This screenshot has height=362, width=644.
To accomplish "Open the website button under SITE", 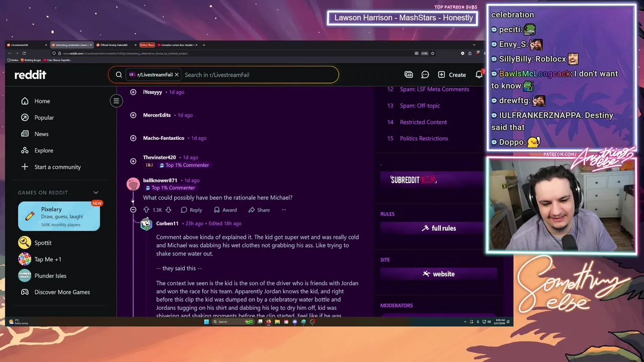I will coord(439,274).
